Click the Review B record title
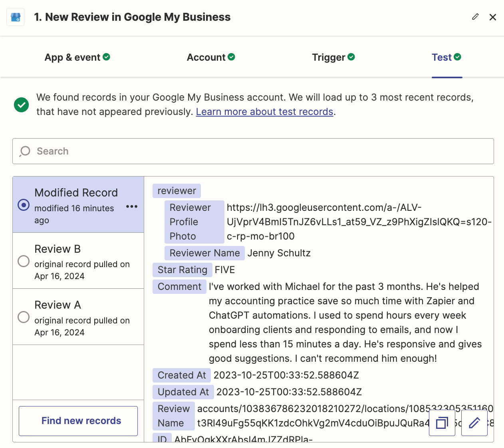Image resolution: width=504 pixels, height=448 pixels. [x=58, y=249]
